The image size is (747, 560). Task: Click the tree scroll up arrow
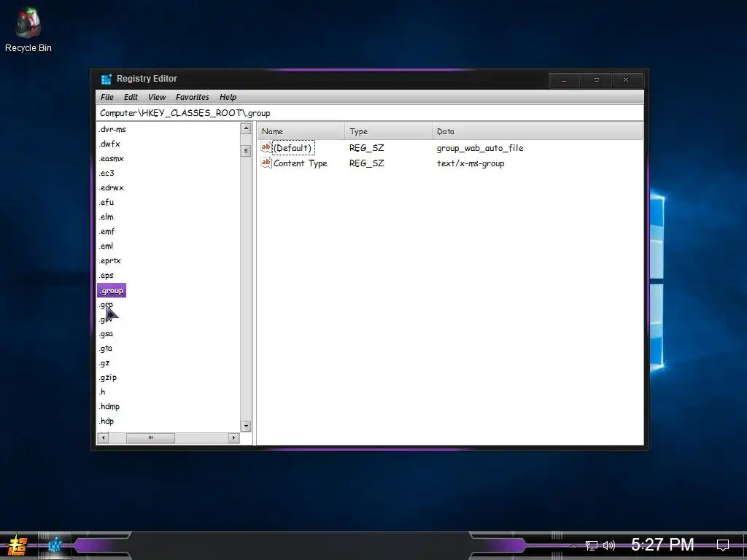coord(246,128)
